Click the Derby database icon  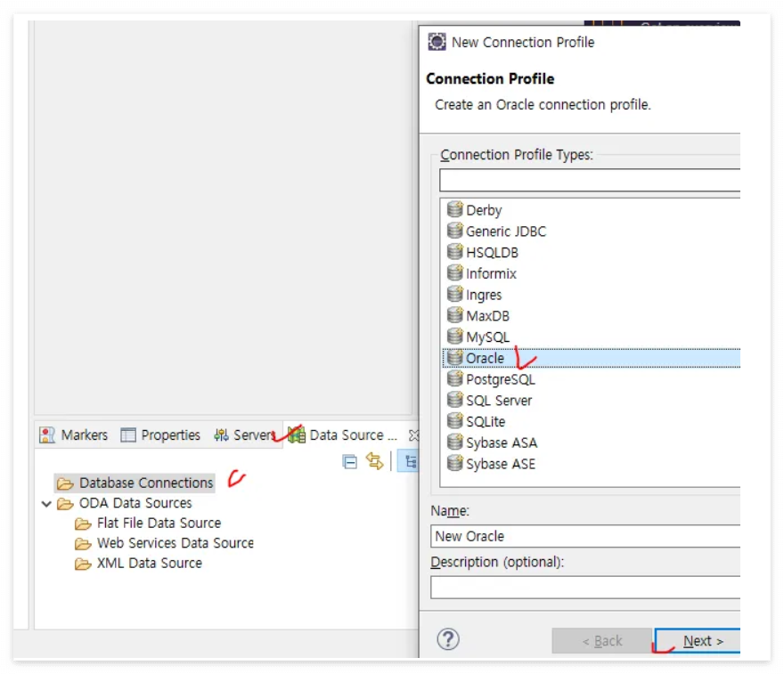click(454, 209)
